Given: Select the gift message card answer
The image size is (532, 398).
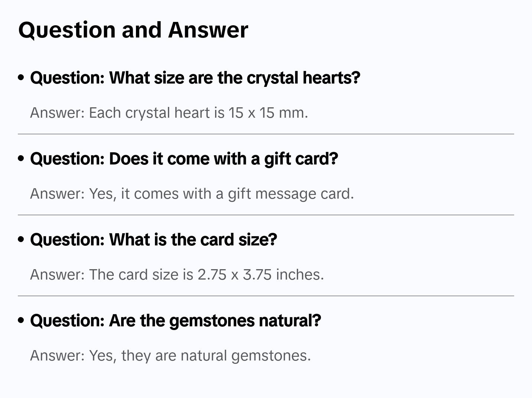Looking at the screenshot, I should click(x=192, y=194).
